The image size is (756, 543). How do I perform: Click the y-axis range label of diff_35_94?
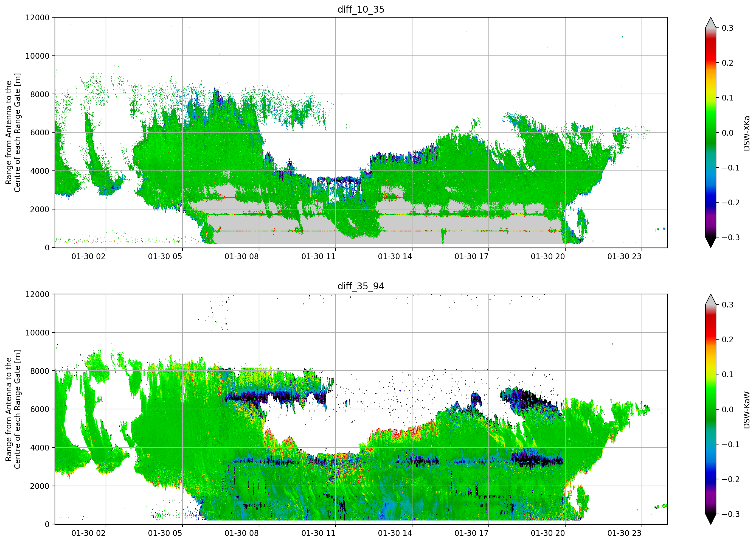coord(13,409)
